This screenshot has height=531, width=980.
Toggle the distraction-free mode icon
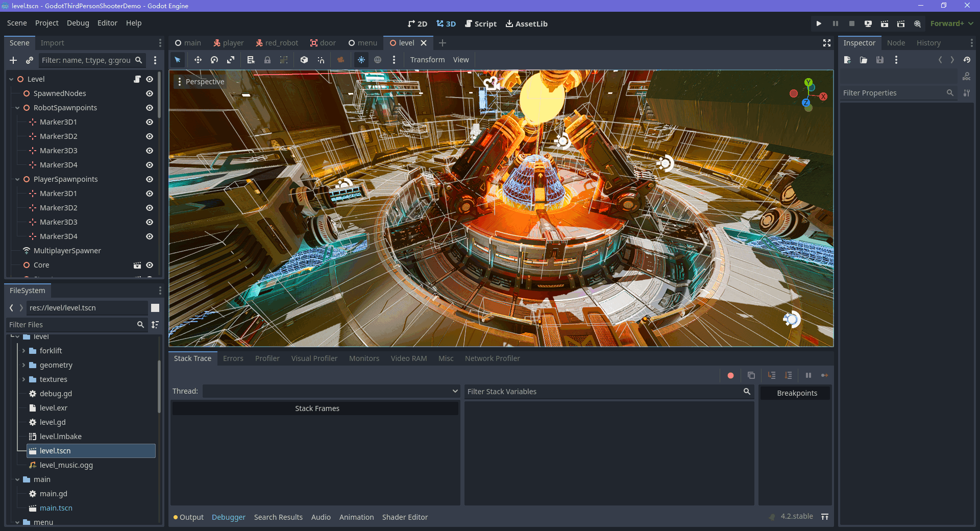point(826,43)
